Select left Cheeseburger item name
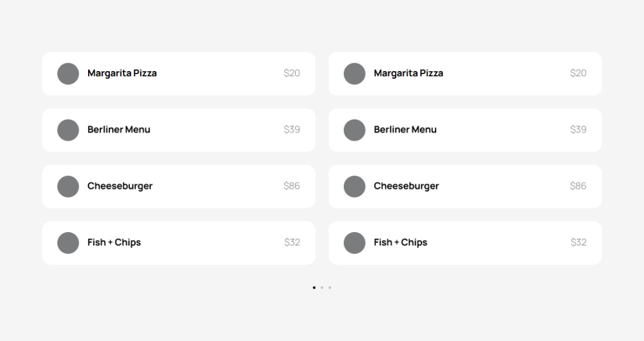Viewport: 644px width, 341px height. pos(120,186)
